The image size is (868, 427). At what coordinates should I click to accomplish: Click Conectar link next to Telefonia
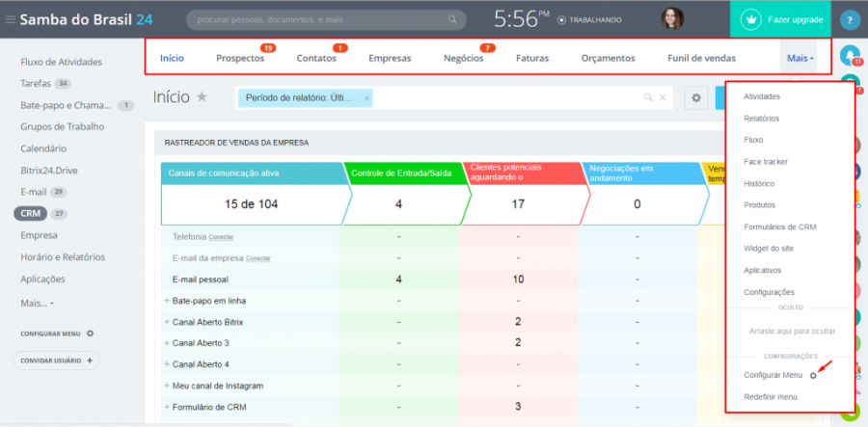point(221,237)
